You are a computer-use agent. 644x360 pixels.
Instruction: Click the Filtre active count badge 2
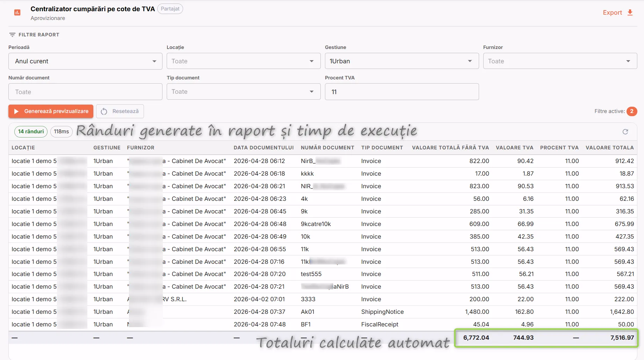click(631, 111)
